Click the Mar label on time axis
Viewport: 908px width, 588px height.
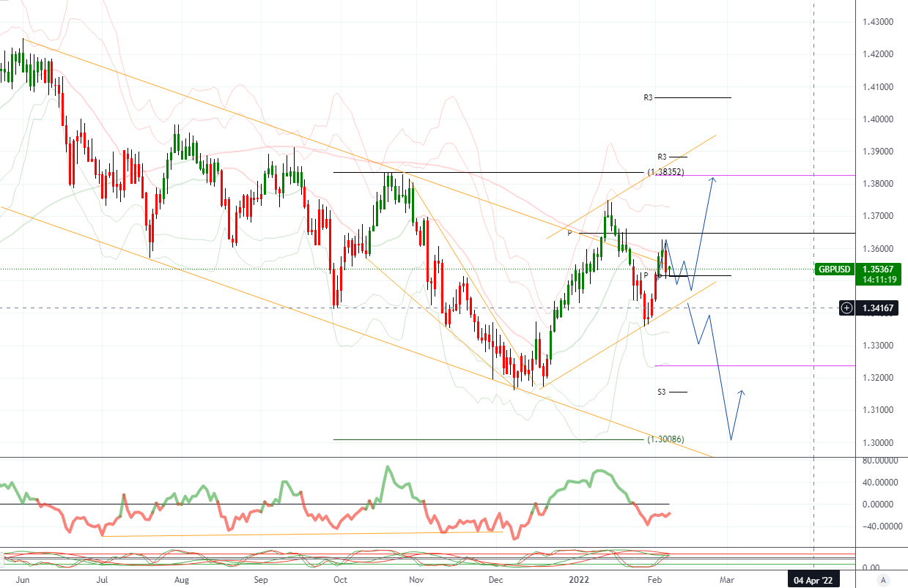pos(726,579)
